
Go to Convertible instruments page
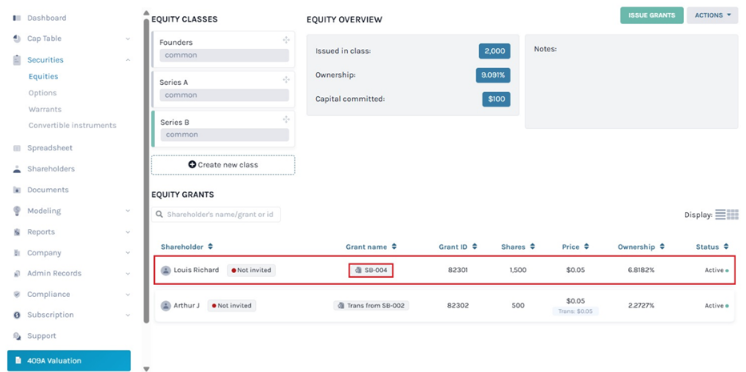(72, 126)
